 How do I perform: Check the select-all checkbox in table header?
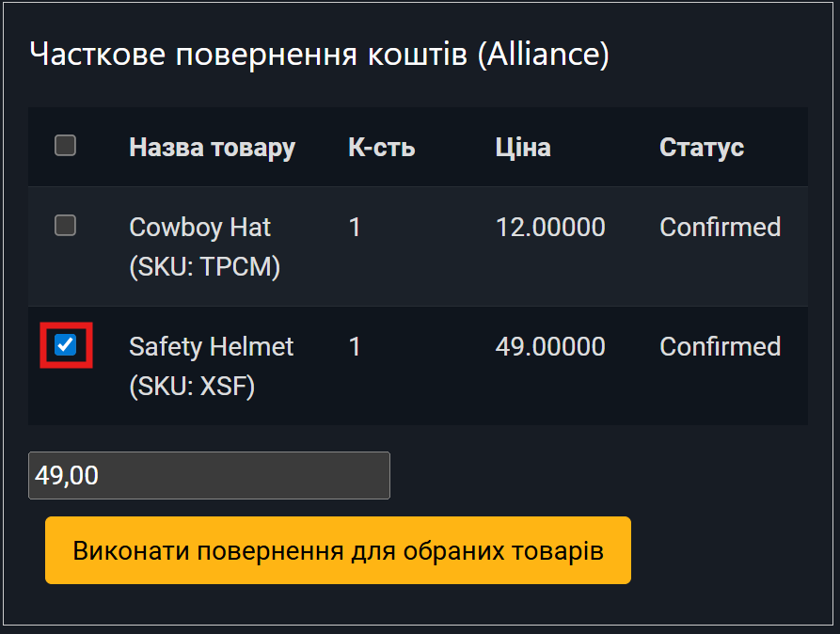pyautogui.click(x=65, y=146)
